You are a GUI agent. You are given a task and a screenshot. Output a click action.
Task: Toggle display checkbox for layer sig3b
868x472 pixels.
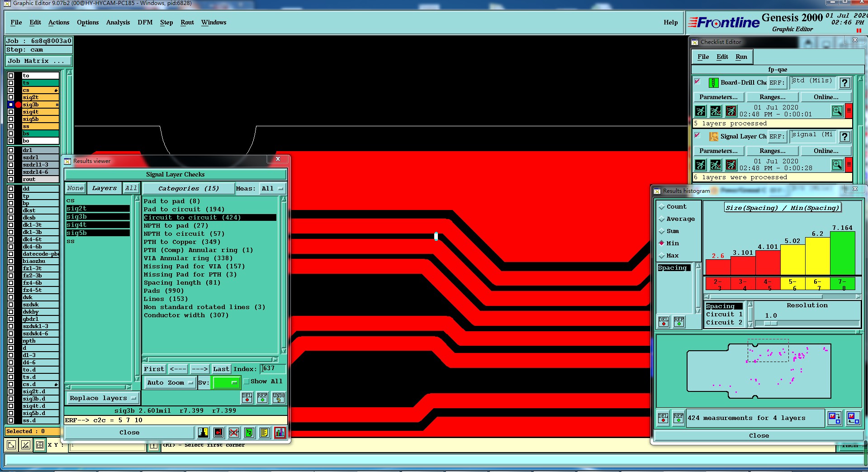[x=11, y=105]
